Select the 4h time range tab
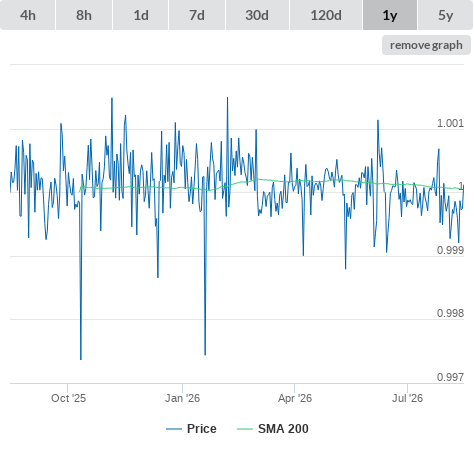This screenshot has height=455, width=474. 28,15
